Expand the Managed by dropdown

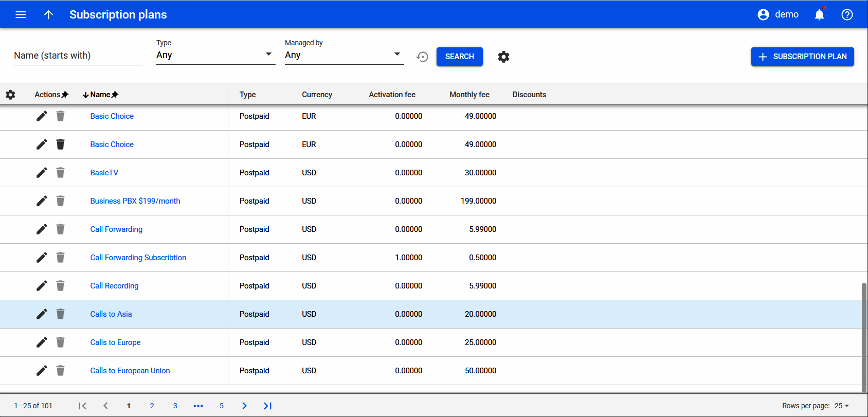coord(344,55)
